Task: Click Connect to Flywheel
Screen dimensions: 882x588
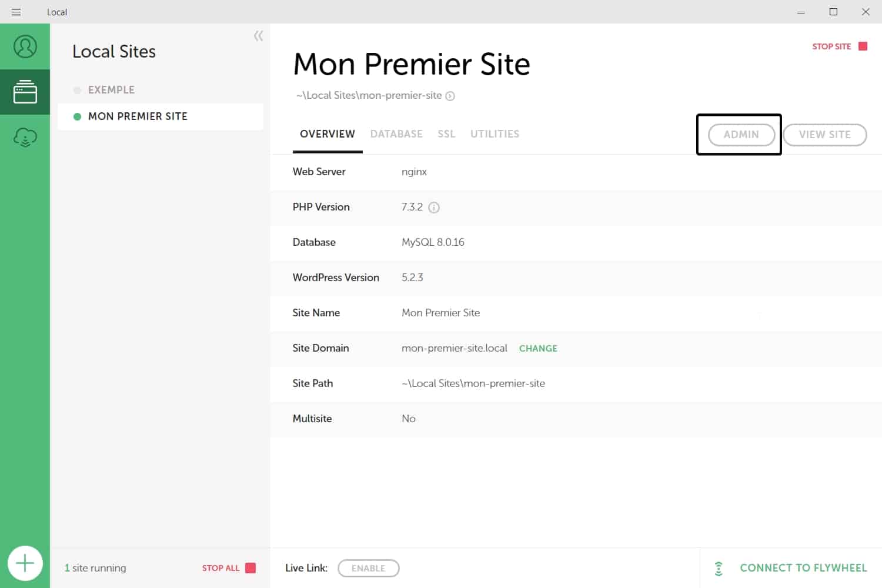Action: pos(803,568)
